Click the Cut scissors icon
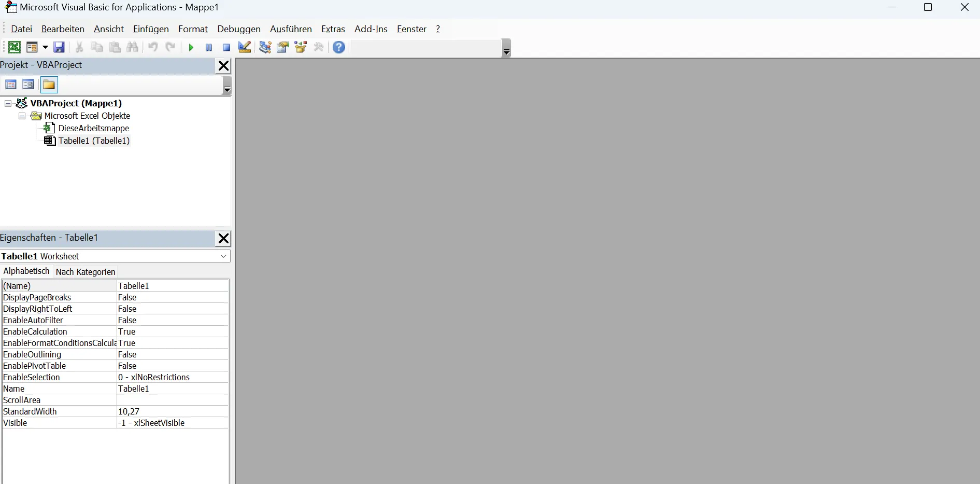This screenshot has height=484, width=980. click(79, 47)
